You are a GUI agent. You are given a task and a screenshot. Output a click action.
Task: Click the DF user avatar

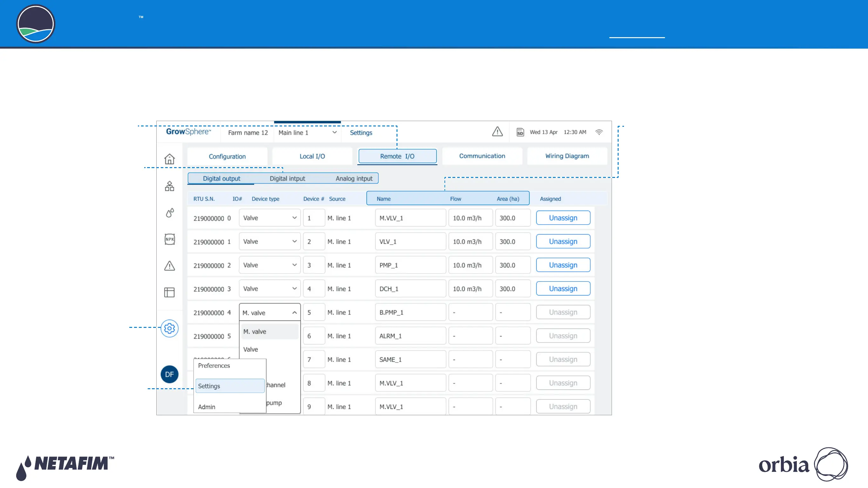(169, 375)
